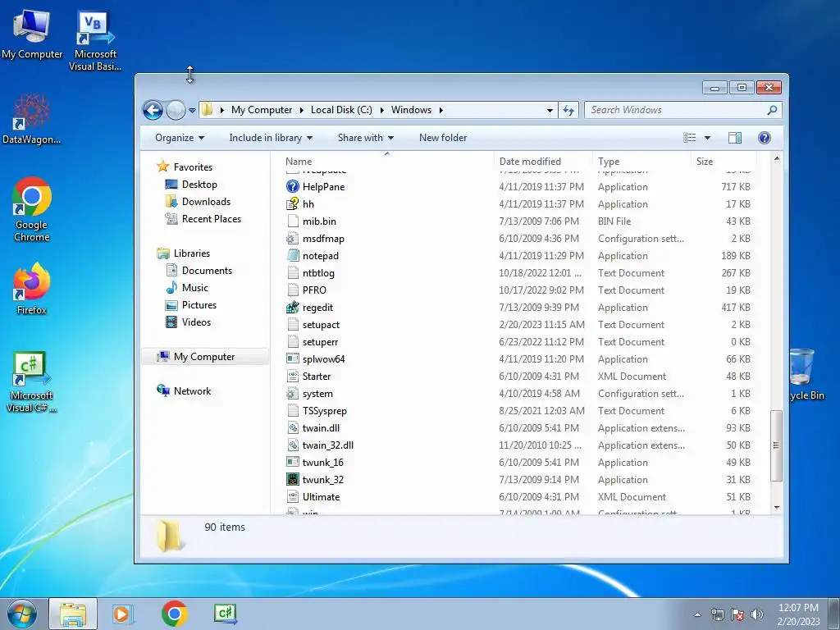
Task: Open Desktop in navigation pane
Action: [199, 185]
